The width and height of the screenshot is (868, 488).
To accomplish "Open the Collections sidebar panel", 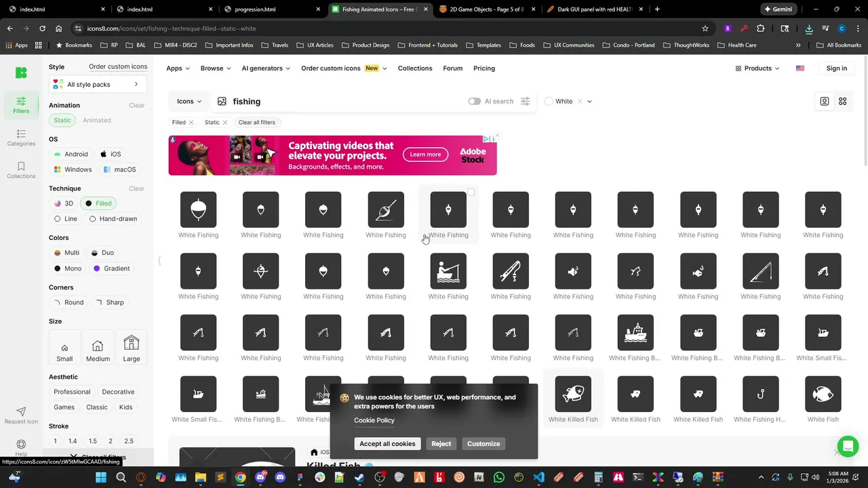I will pyautogui.click(x=21, y=170).
